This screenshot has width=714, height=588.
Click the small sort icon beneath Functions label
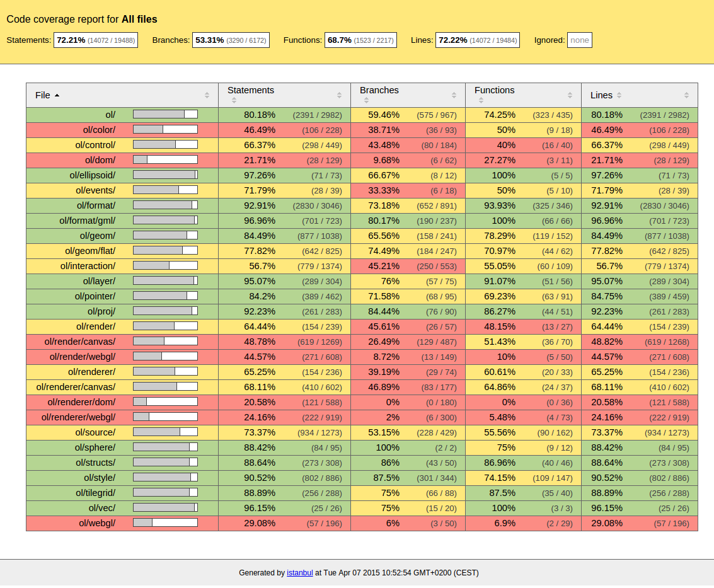[x=481, y=100]
